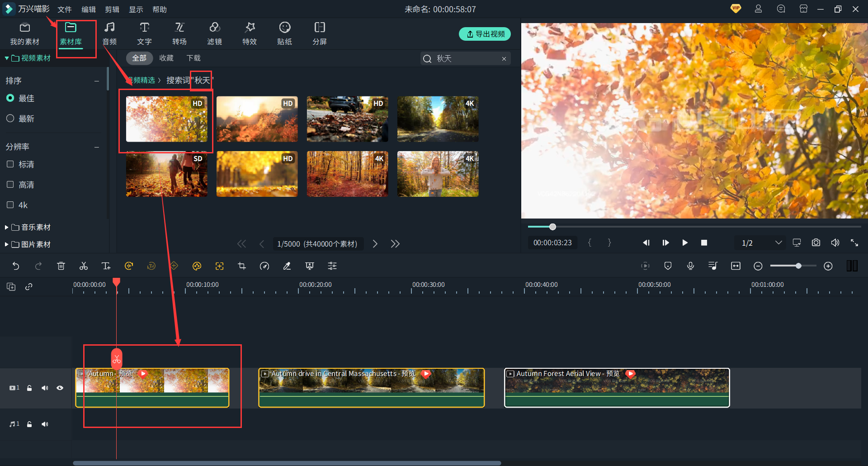Click the delete trash icon
Image resolution: width=868 pixels, height=466 pixels.
(61, 266)
